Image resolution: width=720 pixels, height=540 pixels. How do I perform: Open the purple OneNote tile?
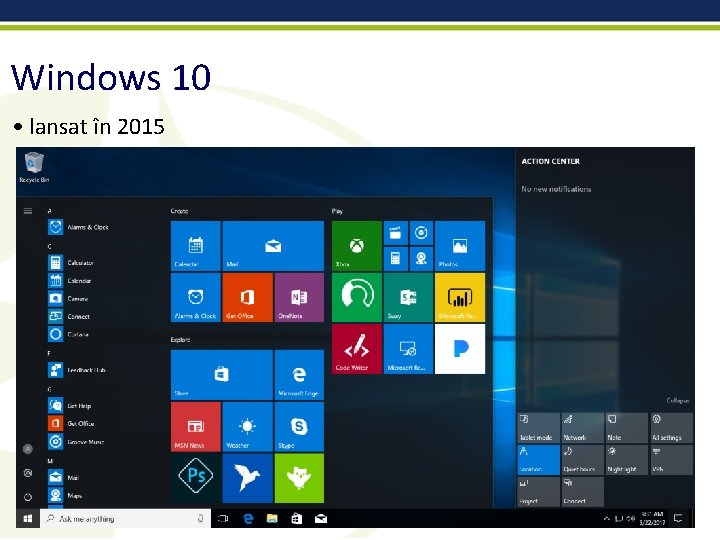click(299, 298)
